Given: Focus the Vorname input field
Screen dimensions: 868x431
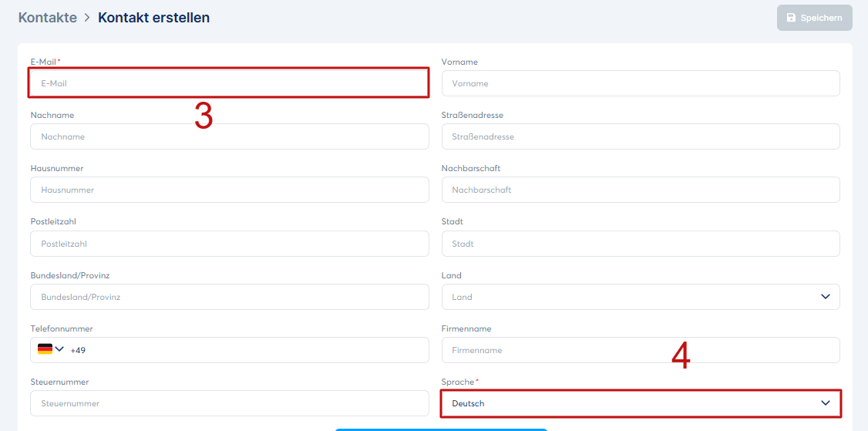Looking at the screenshot, I should pyautogui.click(x=641, y=83).
